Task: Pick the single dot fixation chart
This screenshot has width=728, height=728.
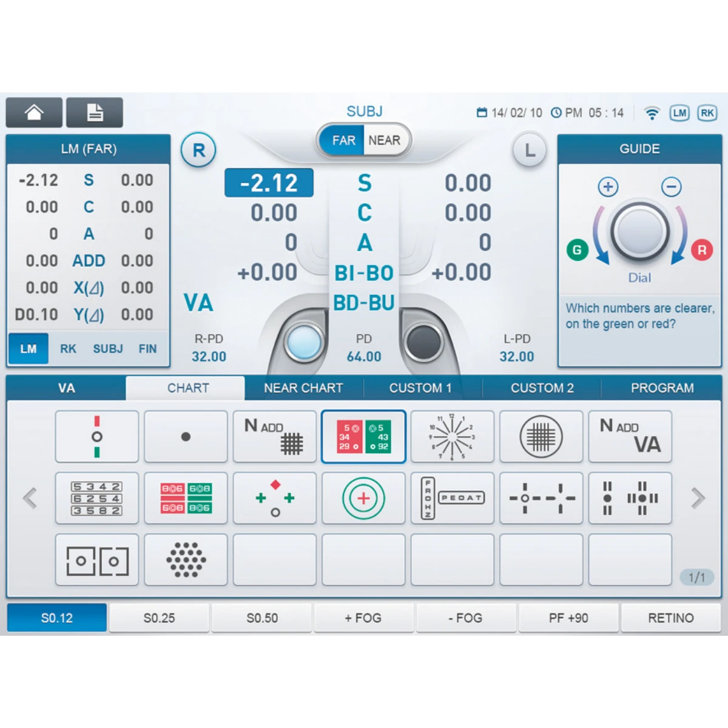Action: 186,437
